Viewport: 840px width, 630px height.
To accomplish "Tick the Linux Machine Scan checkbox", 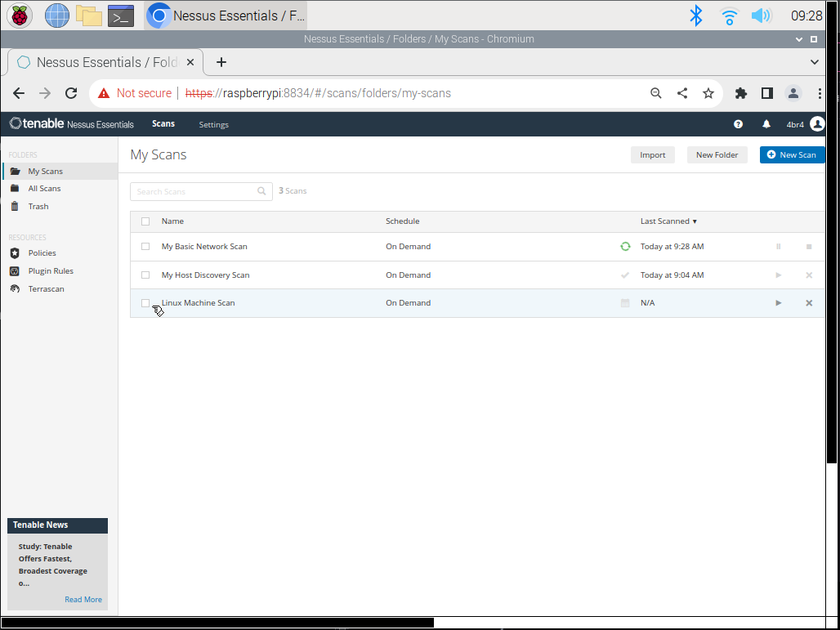I will 145,303.
